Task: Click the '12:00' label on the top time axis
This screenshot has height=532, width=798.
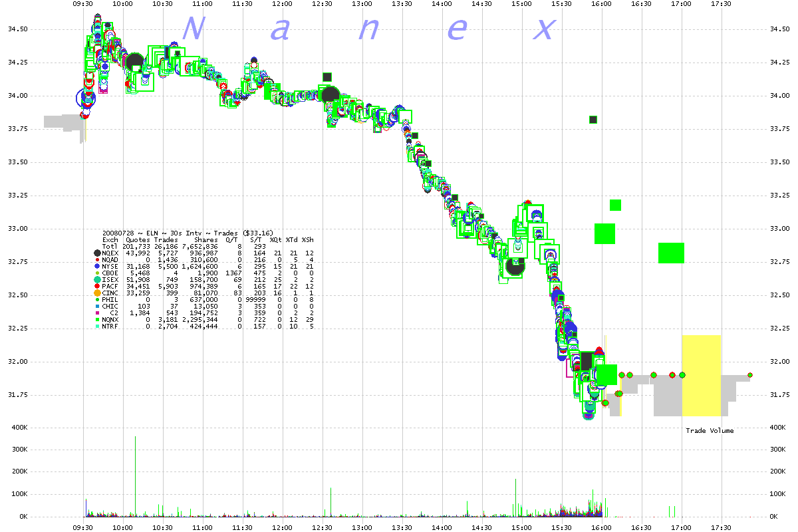Action: pyautogui.click(x=283, y=3)
